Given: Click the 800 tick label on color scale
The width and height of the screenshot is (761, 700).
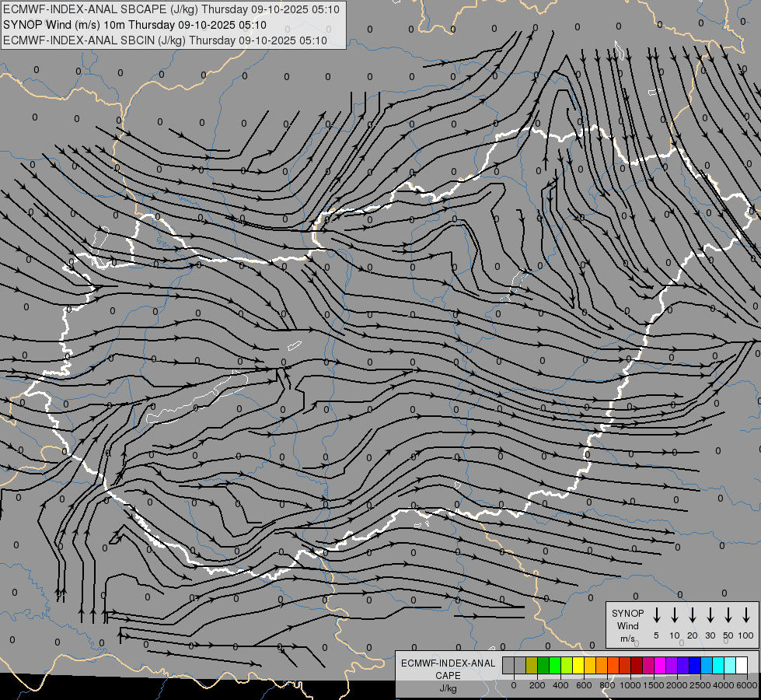Looking at the screenshot, I should coord(607,685).
